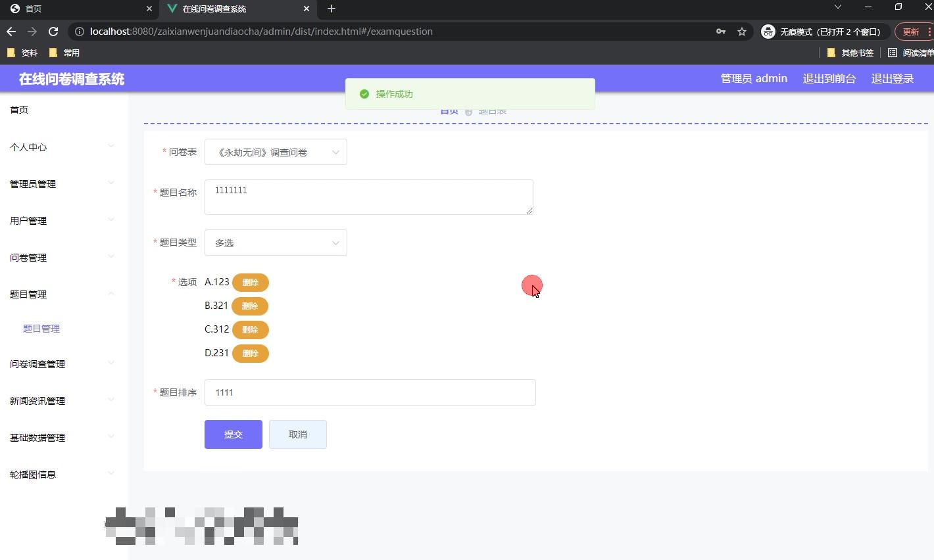Click the browser back arrow
The height and width of the screenshot is (560, 934).
click(11, 31)
